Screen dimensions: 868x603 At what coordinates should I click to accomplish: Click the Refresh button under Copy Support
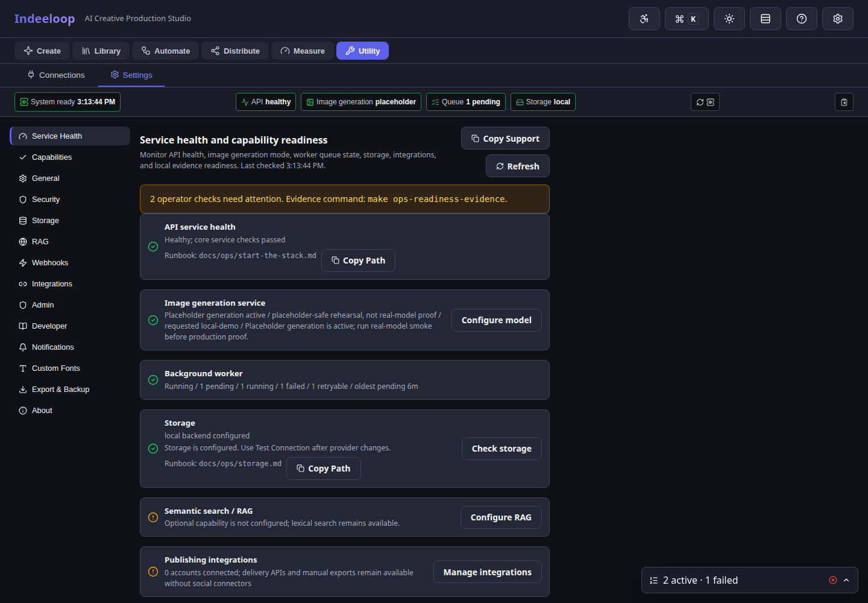[x=518, y=166]
